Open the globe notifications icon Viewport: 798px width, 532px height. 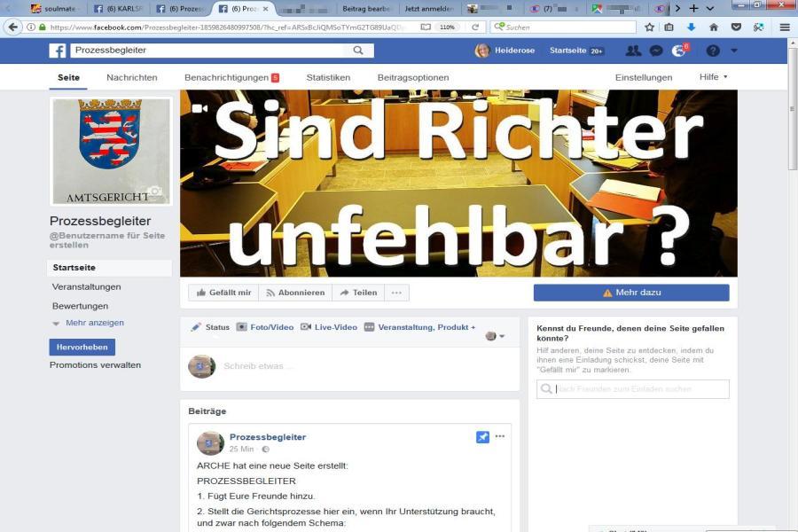pos(679,51)
